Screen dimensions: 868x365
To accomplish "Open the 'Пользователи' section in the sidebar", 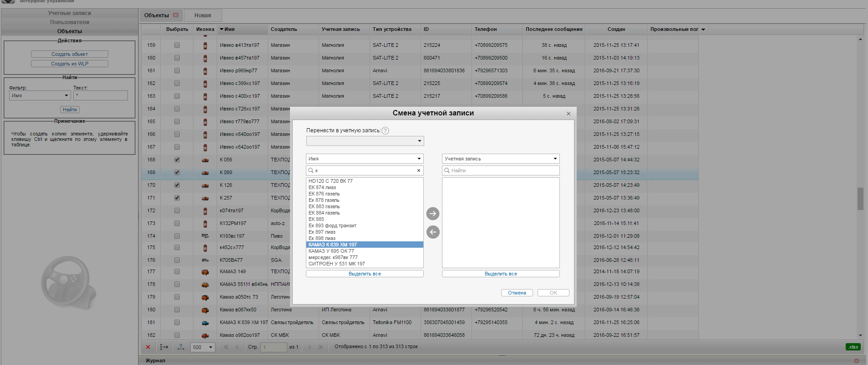I will point(70,22).
